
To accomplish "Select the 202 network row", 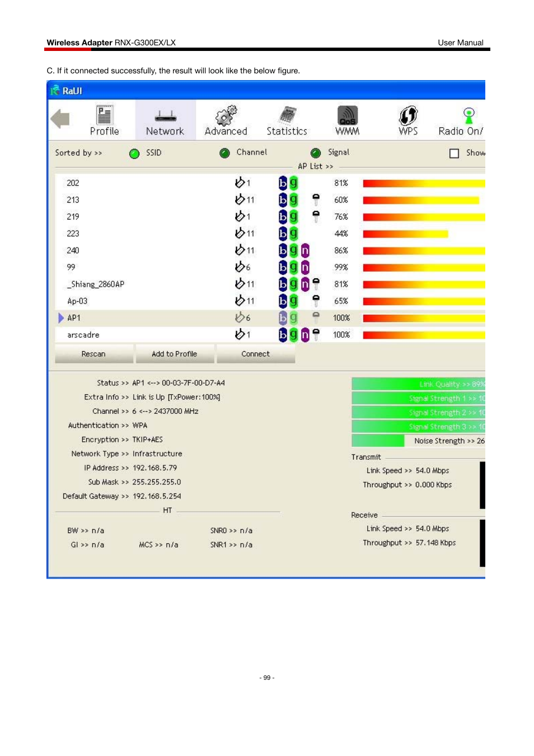I will [270, 183].
